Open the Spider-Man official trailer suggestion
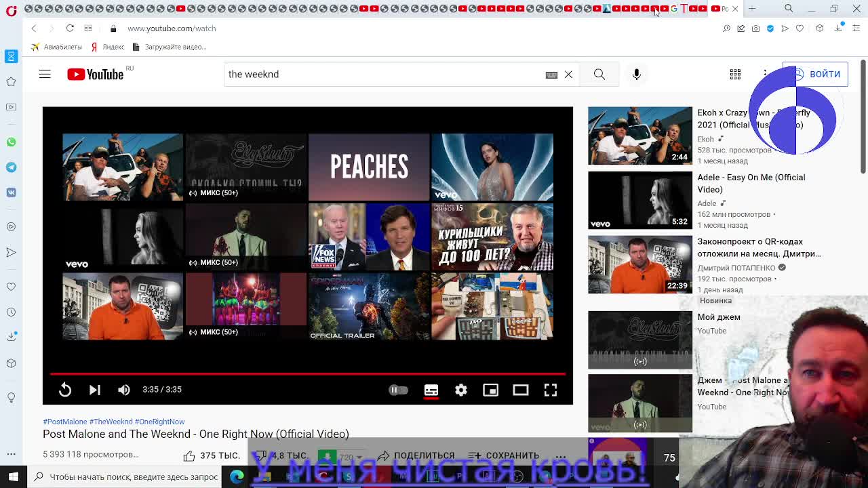 (369, 306)
